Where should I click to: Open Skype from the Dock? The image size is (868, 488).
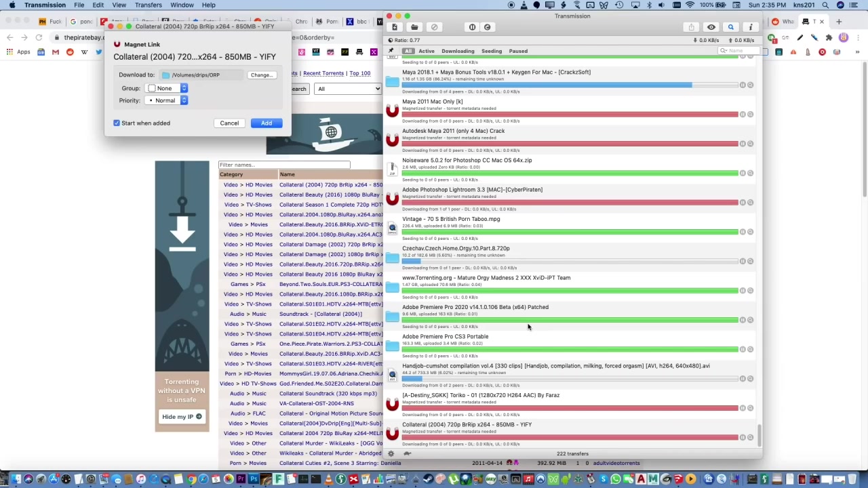603,479
